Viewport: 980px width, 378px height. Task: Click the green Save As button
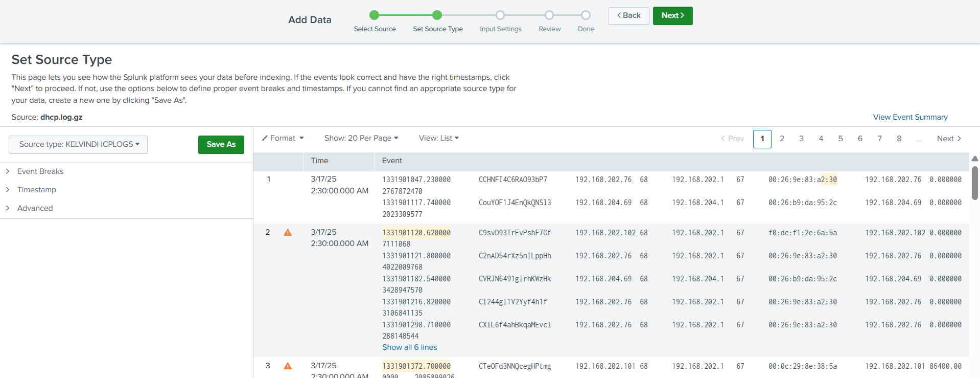[221, 144]
